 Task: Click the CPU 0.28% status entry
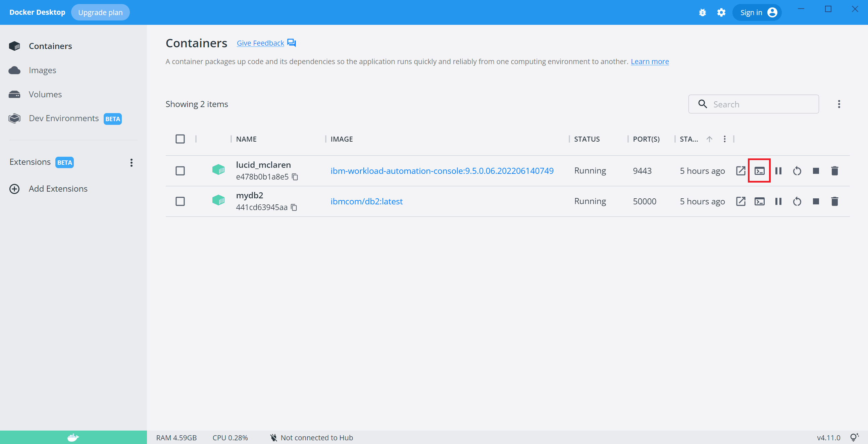[230, 438]
